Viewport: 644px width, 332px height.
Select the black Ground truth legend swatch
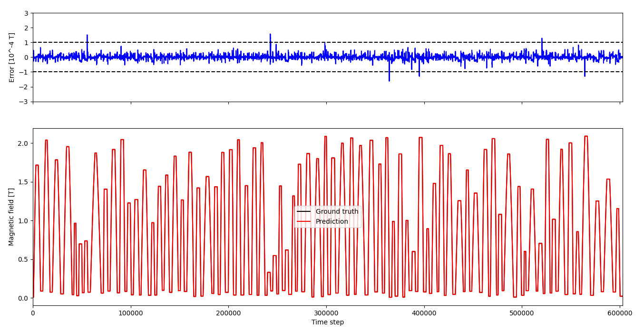(x=303, y=212)
